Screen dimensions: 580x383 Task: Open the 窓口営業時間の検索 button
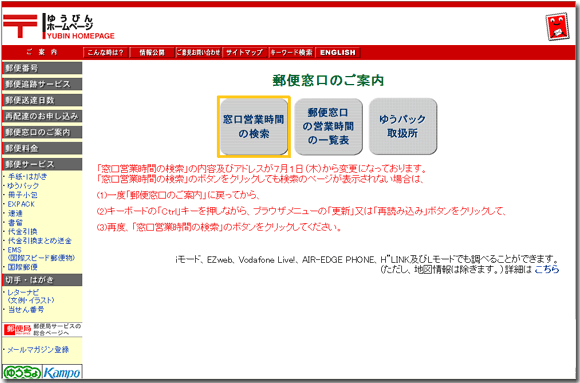[x=254, y=127]
